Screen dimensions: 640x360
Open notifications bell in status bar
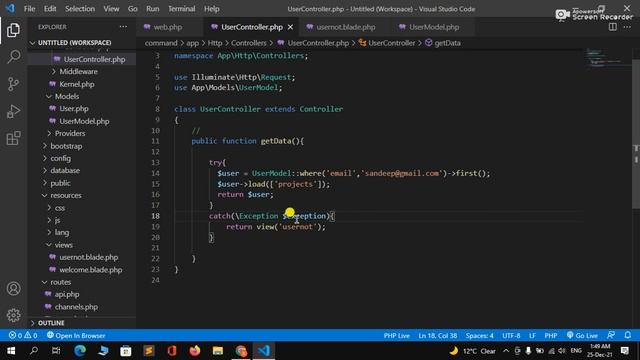628,335
